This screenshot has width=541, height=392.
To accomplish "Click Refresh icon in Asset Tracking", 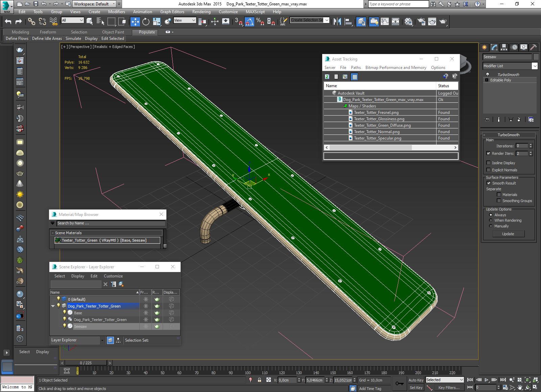I will [327, 77].
